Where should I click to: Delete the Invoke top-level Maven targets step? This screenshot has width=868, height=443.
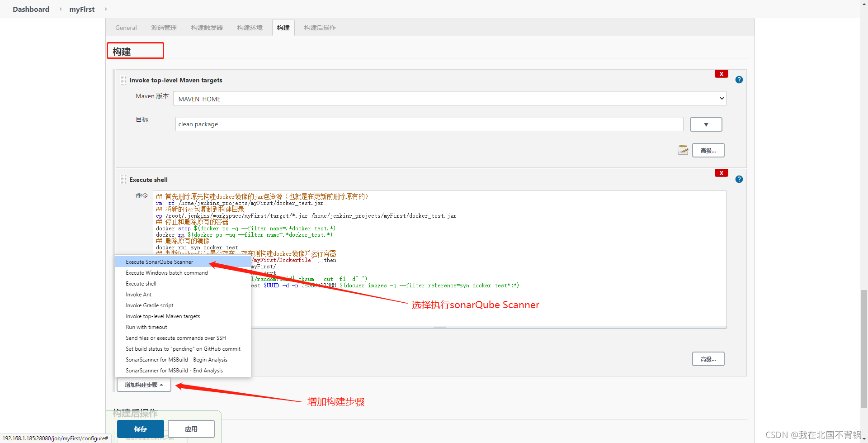click(x=721, y=74)
